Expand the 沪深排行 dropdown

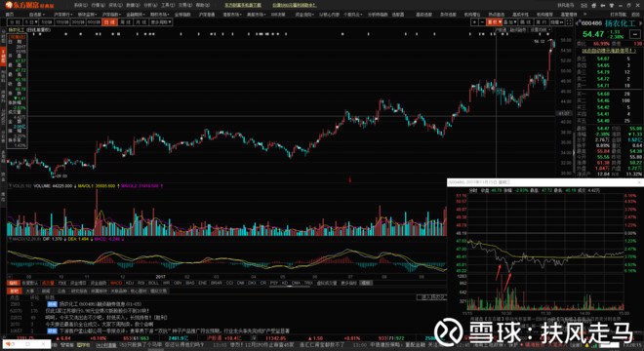[x=63, y=15]
